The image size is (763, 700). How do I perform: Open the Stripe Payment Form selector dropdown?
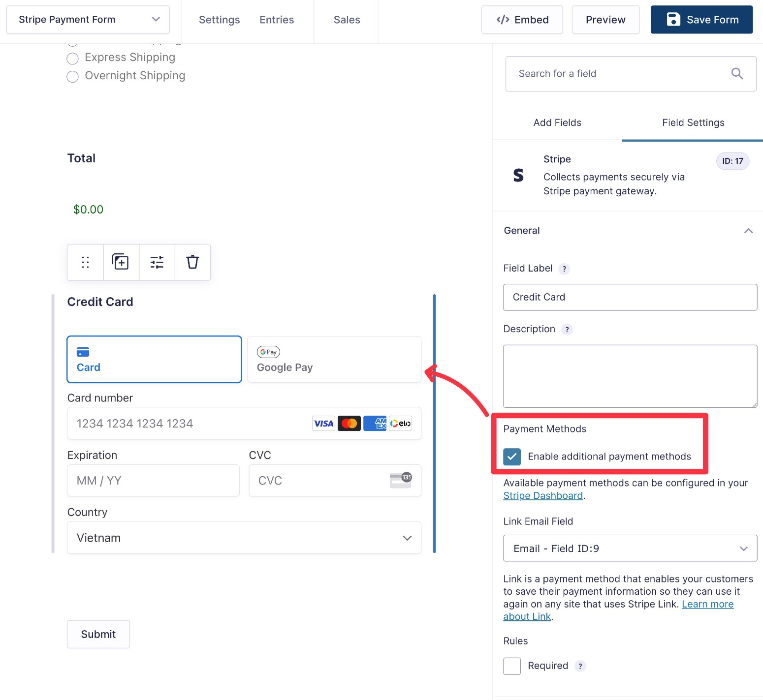pos(88,20)
